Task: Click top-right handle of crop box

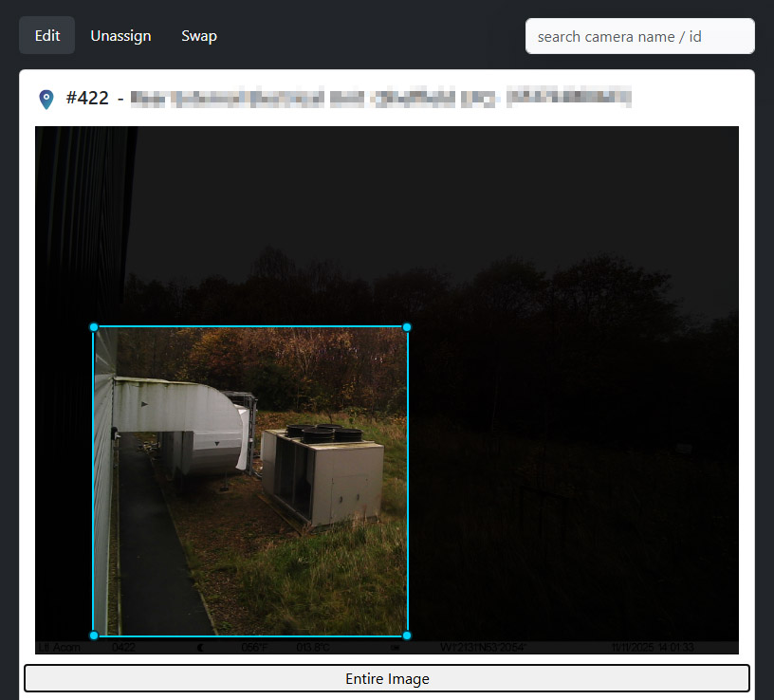Action: [407, 327]
